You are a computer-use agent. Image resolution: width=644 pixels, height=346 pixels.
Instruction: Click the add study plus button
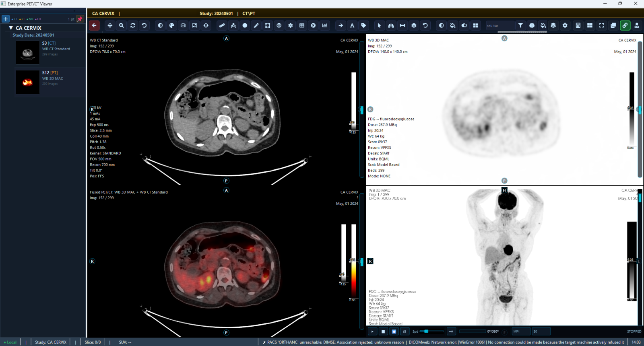[6, 19]
